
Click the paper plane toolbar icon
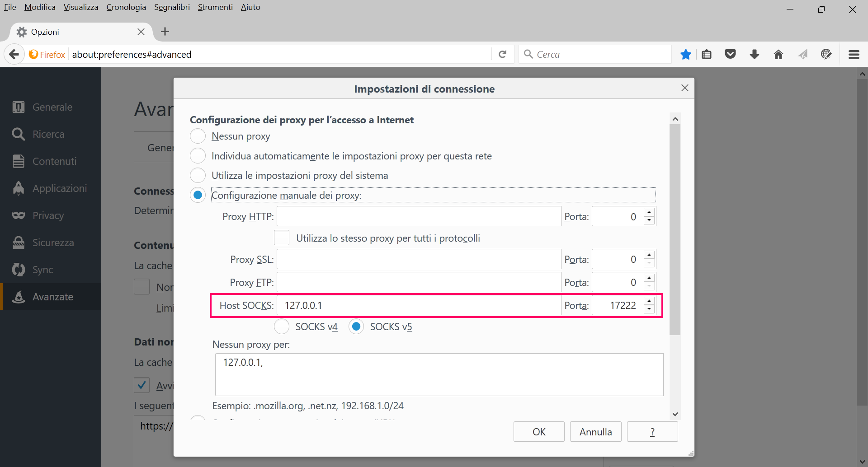coord(802,55)
